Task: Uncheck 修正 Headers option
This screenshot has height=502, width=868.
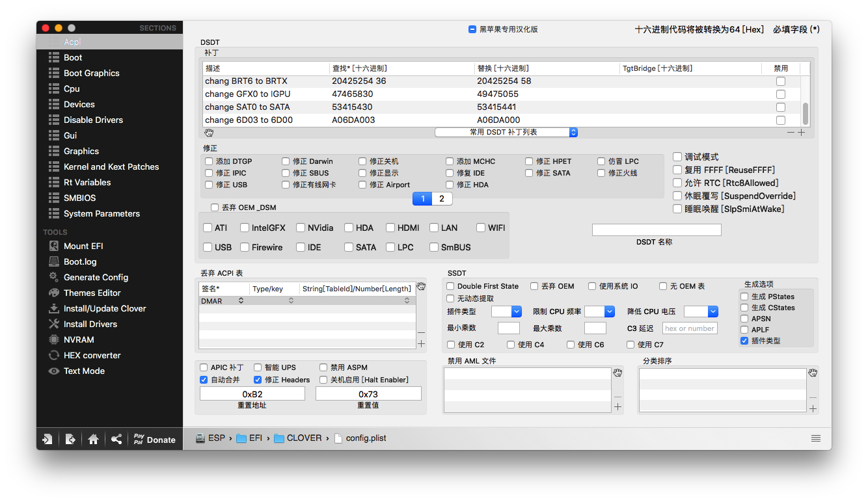Action: (258, 380)
